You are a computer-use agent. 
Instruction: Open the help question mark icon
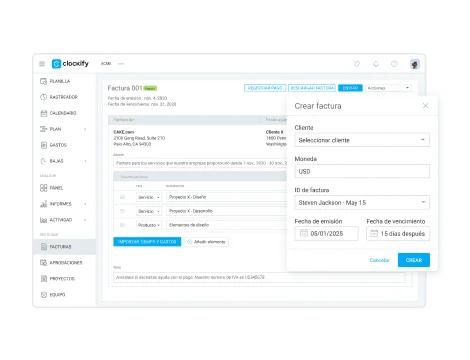[x=394, y=64]
